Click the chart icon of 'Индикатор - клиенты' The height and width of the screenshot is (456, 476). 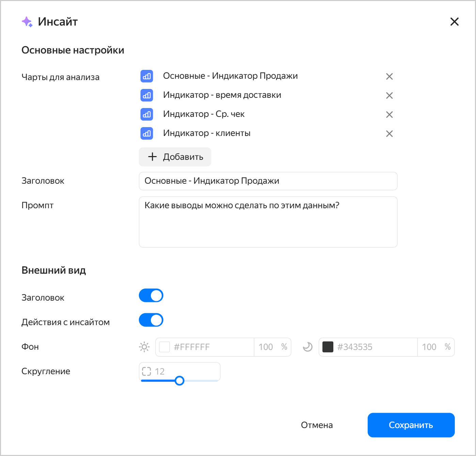(x=147, y=133)
